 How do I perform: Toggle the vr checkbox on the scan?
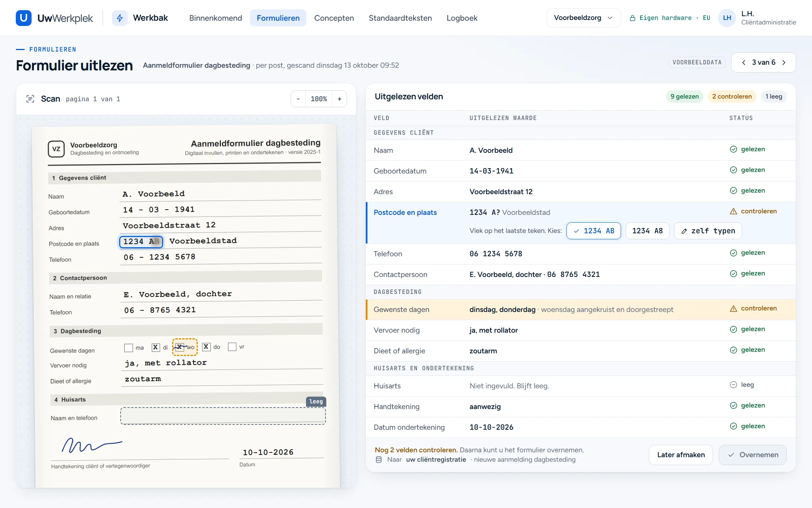tap(232, 347)
